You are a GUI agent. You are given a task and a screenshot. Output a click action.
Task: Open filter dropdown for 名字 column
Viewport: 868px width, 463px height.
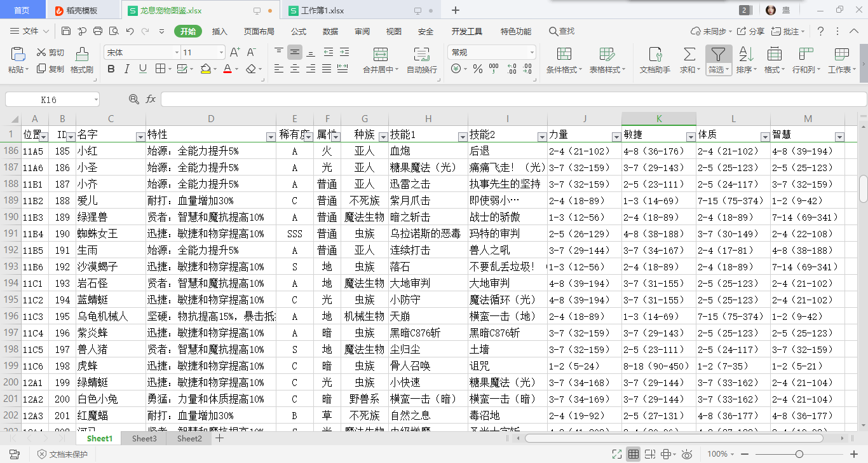click(x=140, y=137)
